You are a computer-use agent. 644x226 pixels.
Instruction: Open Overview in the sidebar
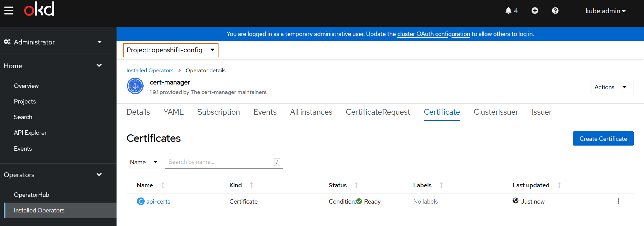click(x=26, y=86)
